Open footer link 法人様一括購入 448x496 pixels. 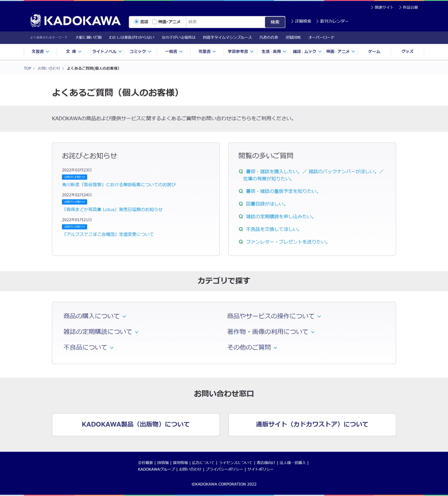[293, 463]
